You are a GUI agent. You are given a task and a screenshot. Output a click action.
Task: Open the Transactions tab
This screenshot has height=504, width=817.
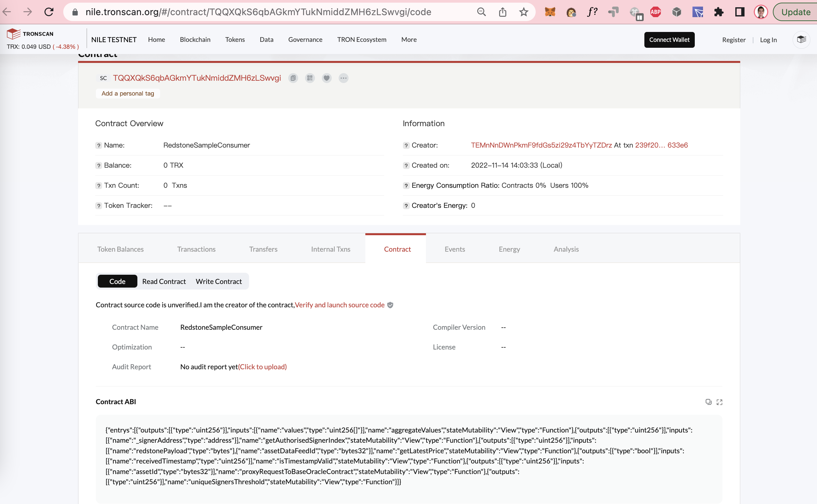click(196, 249)
